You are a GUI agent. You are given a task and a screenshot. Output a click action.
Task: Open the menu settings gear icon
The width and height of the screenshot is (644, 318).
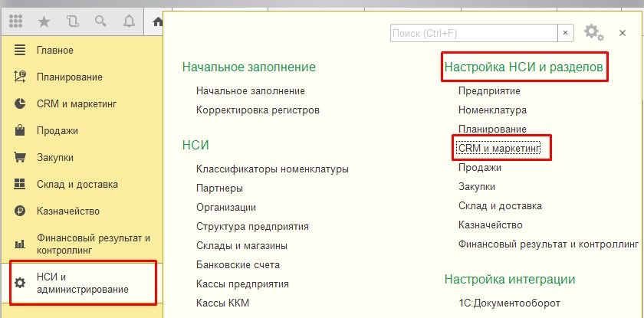point(593,32)
